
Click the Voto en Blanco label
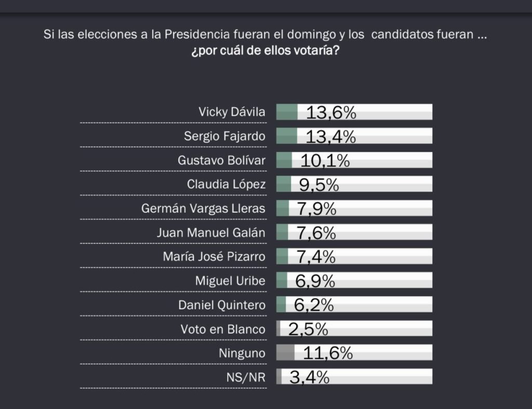click(x=223, y=329)
